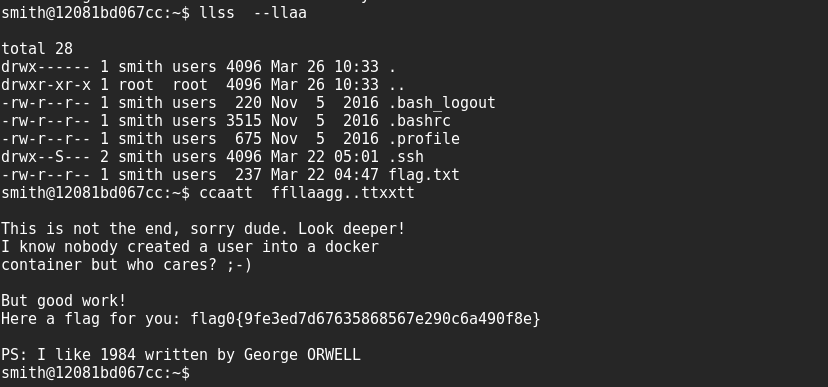The image size is (828, 387).
Task: Click the 'Here a flag for you' text
Action: coord(90,318)
